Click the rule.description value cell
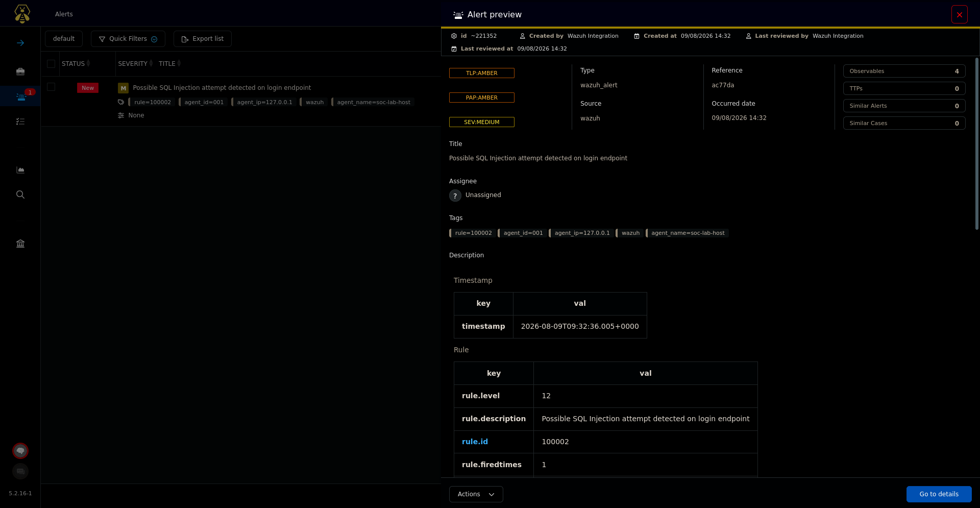 click(x=646, y=419)
